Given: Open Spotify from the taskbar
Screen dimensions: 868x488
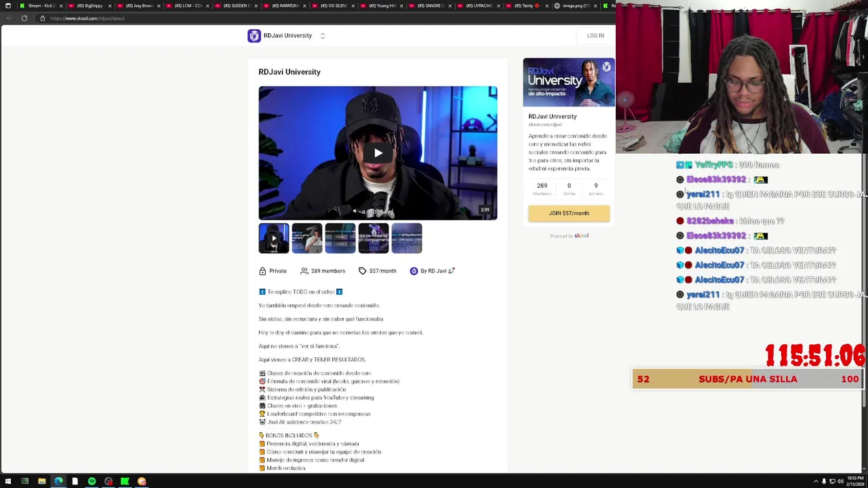Looking at the screenshot, I should (92, 481).
